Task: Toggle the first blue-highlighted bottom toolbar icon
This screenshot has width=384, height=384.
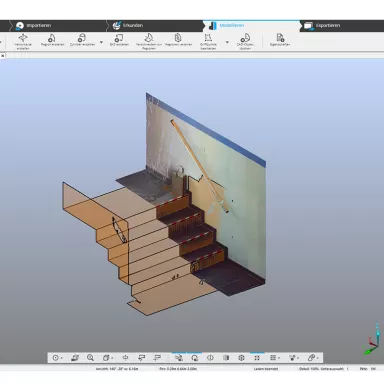Action: pos(179,358)
